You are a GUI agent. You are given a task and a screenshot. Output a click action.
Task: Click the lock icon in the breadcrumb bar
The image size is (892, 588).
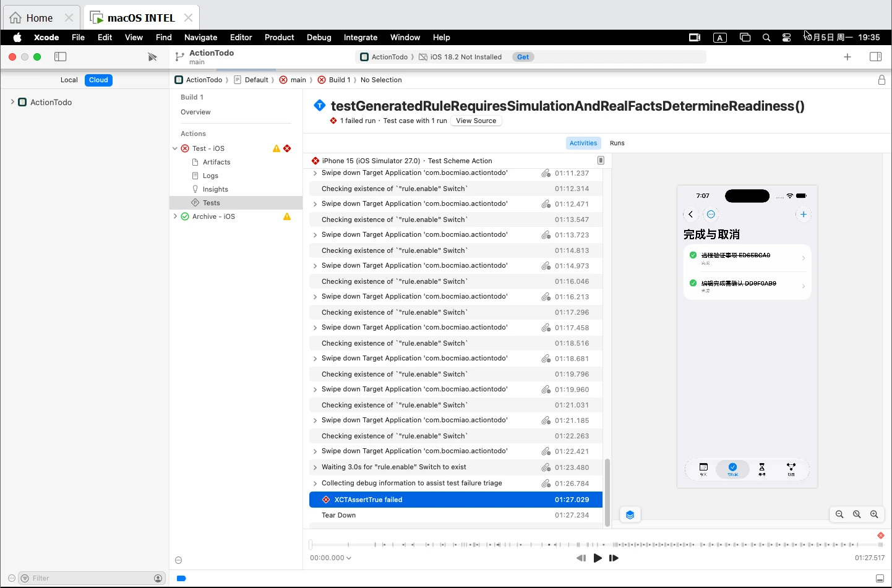[x=881, y=80]
